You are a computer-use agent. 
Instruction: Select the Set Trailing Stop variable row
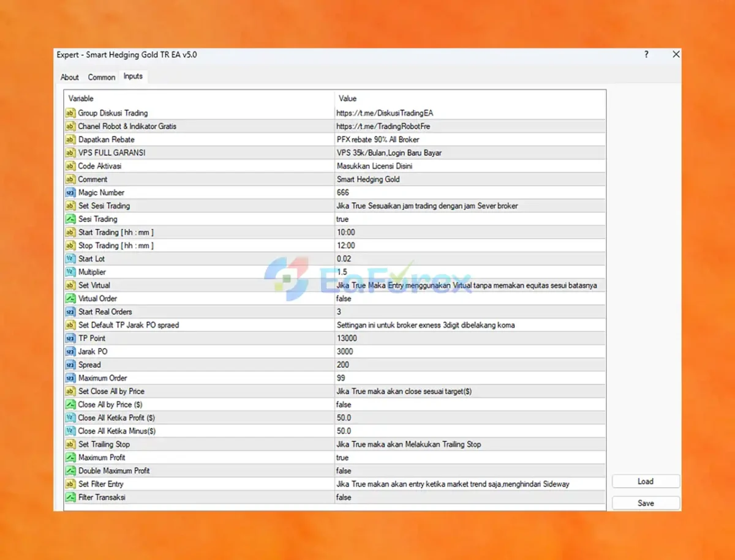(x=334, y=444)
